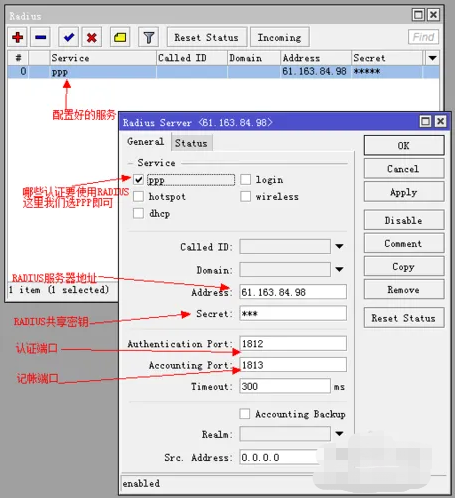Screen dimensions: 455x498
Task: Tick the Accounting Backup checkbox
Action: pos(245,414)
